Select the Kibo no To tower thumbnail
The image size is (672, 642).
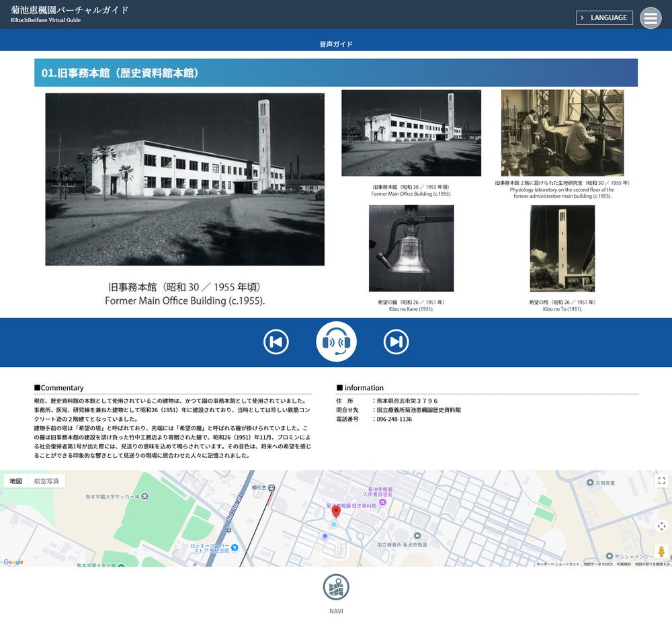tap(562, 248)
